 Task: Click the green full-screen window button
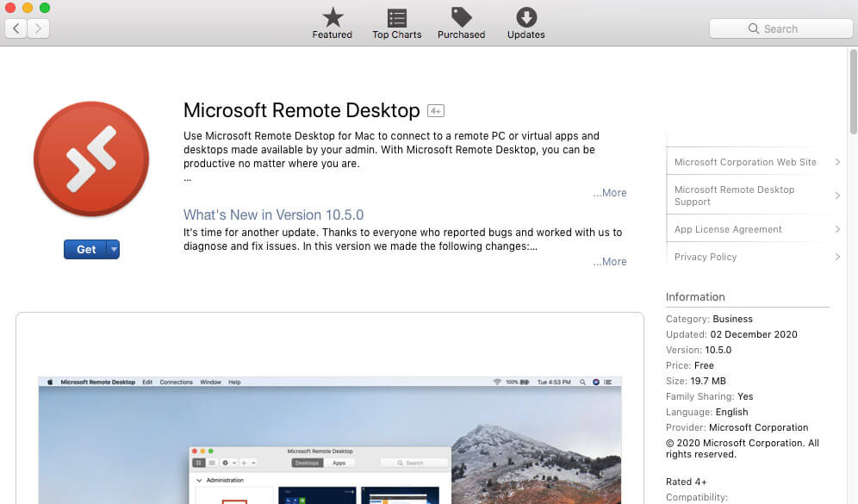click(45, 8)
